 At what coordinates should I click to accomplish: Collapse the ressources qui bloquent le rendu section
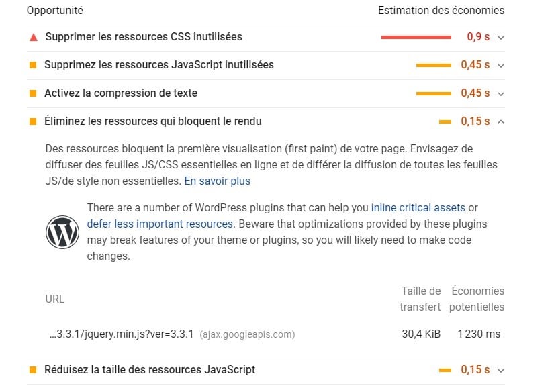501,121
